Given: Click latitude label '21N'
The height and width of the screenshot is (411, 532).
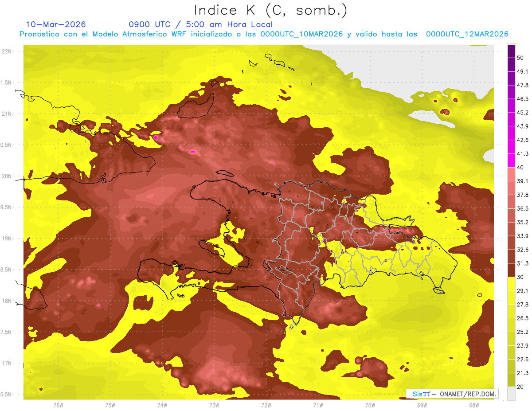Looking at the screenshot, I should pyautogui.click(x=8, y=114).
